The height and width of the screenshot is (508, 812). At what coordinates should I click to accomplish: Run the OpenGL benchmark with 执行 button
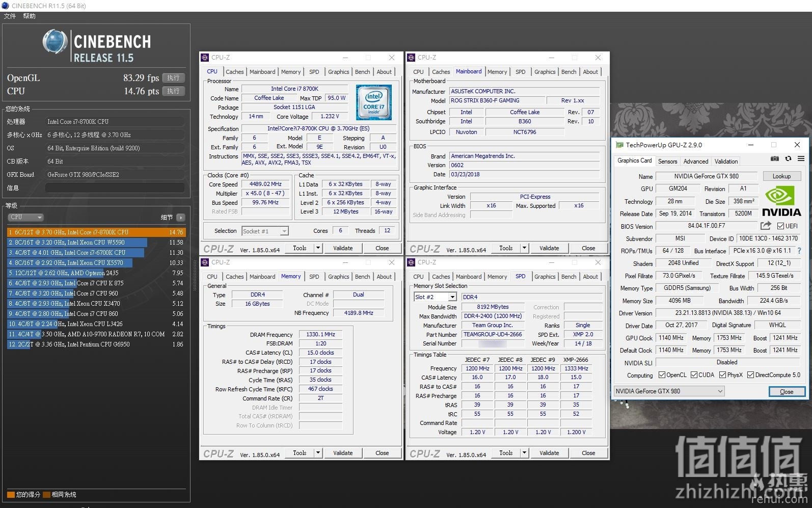(173, 78)
